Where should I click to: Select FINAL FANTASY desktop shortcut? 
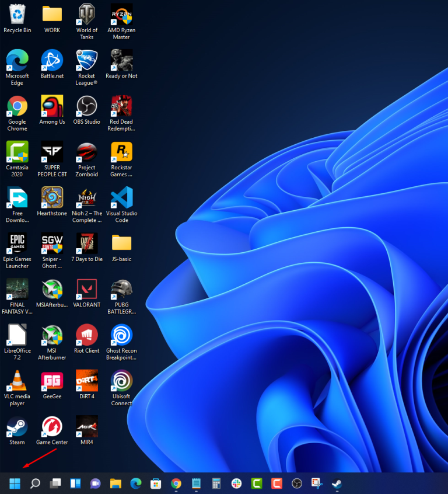17,296
